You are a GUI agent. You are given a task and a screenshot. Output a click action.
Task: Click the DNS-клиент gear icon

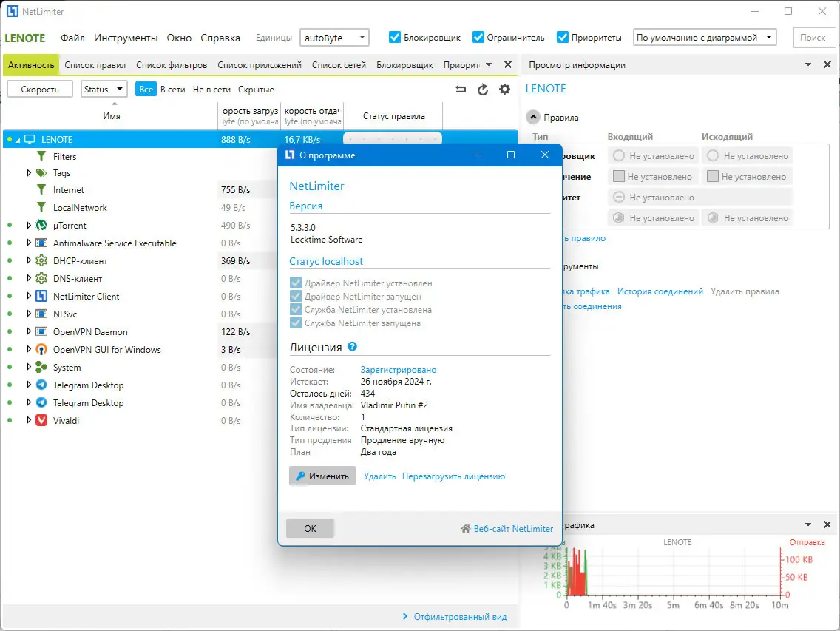pyautogui.click(x=41, y=278)
